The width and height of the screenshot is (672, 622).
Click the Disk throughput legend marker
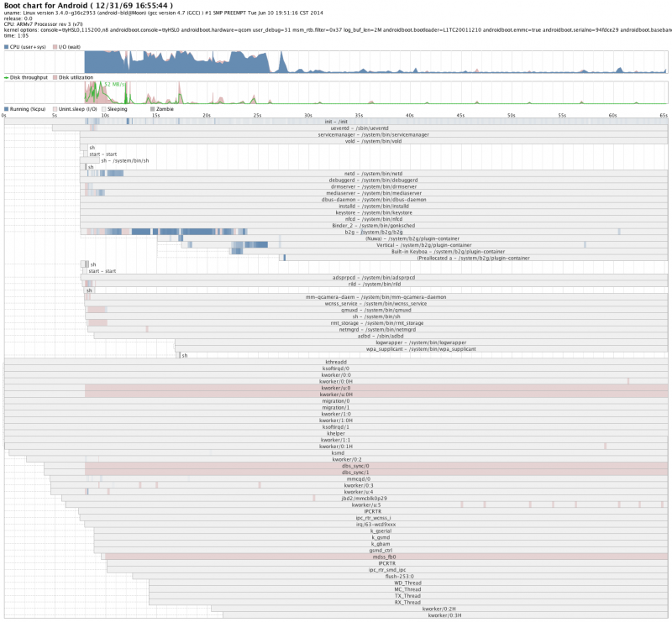pyautogui.click(x=7, y=77)
